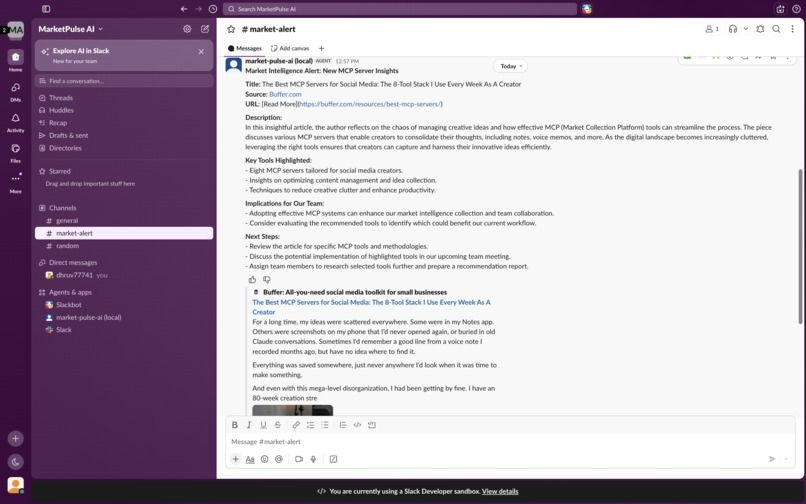Screen dimensions: 806x504
Task: Open the #market-alert channel details header
Action: tap(268, 29)
